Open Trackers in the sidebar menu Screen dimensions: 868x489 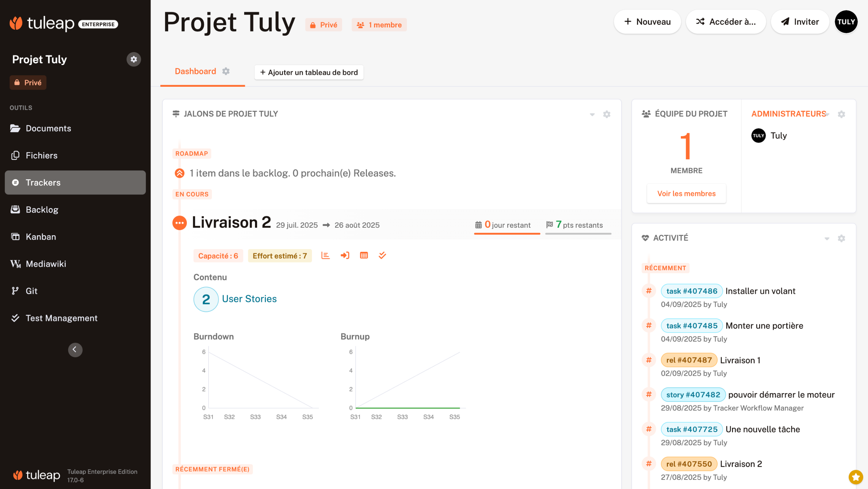(43, 182)
